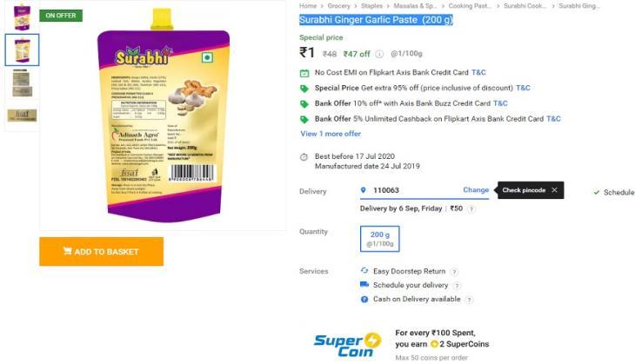635x364 pixels.
Task: Select the 200 g quantity option
Action: click(x=380, y=239)
